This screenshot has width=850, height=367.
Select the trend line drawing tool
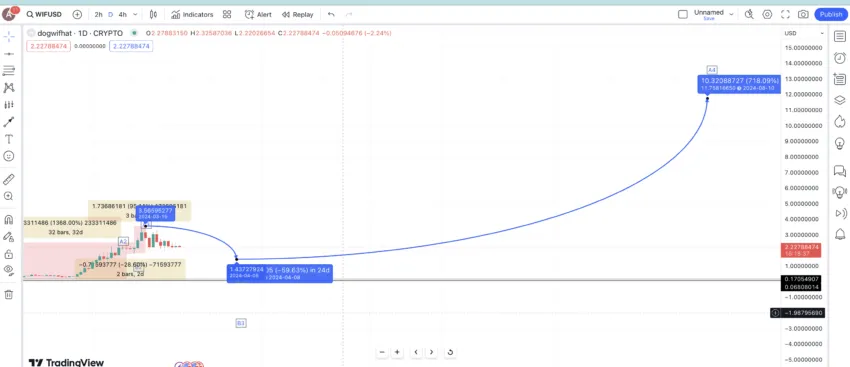(9, 54)
